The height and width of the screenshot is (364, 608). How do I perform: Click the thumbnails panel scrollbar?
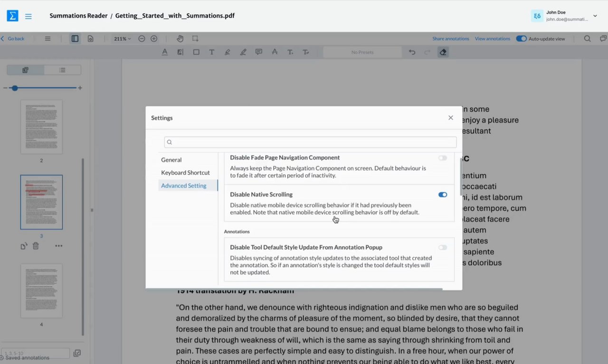[83, 247]
